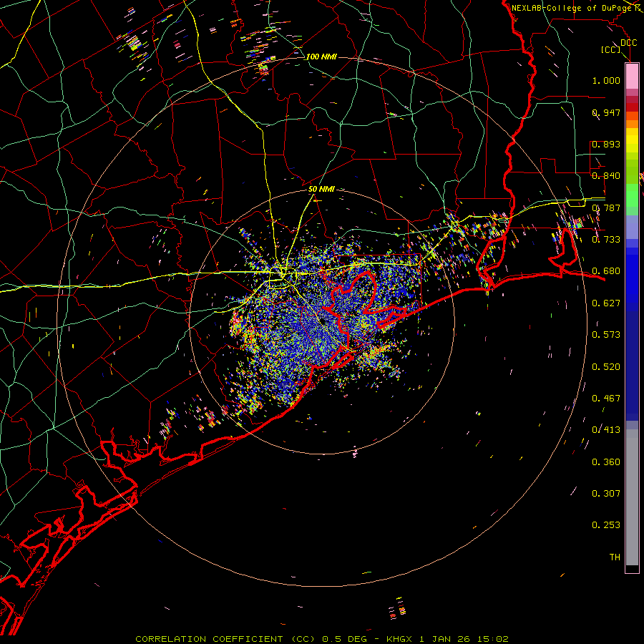Click the 0.307 scale value
This screenshot has width=644, height=644.
click(x=606, y=494)
